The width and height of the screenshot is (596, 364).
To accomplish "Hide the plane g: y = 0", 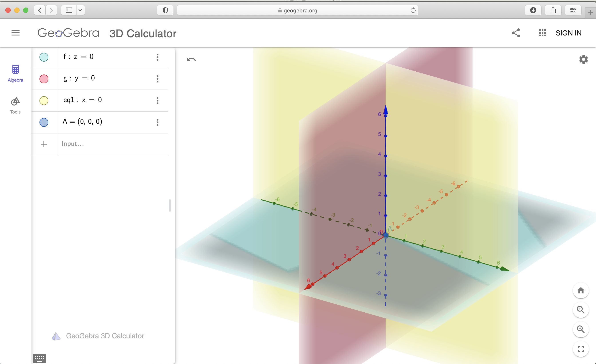I will coord(44,79).
